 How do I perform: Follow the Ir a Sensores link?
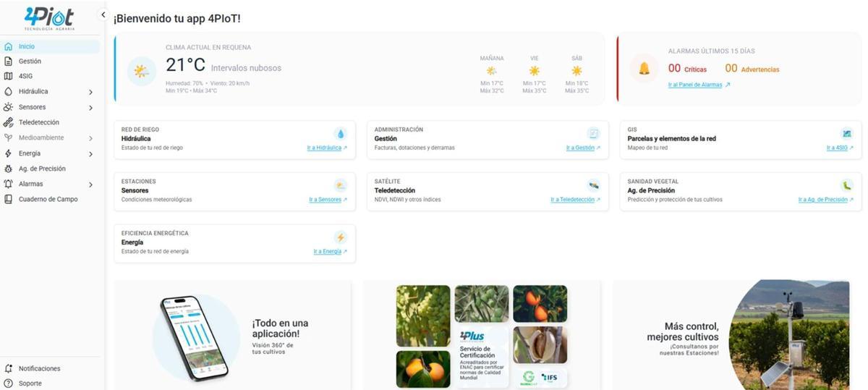tap(328, 200)
